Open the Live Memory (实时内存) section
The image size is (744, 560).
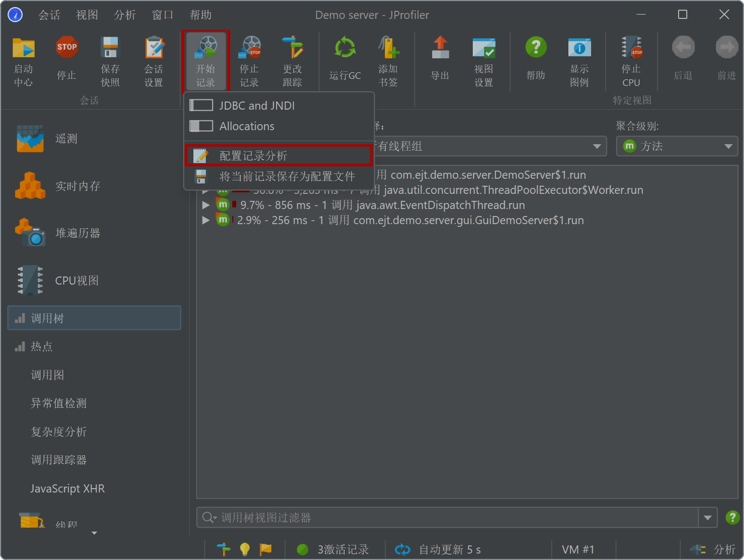click(95, 186)
